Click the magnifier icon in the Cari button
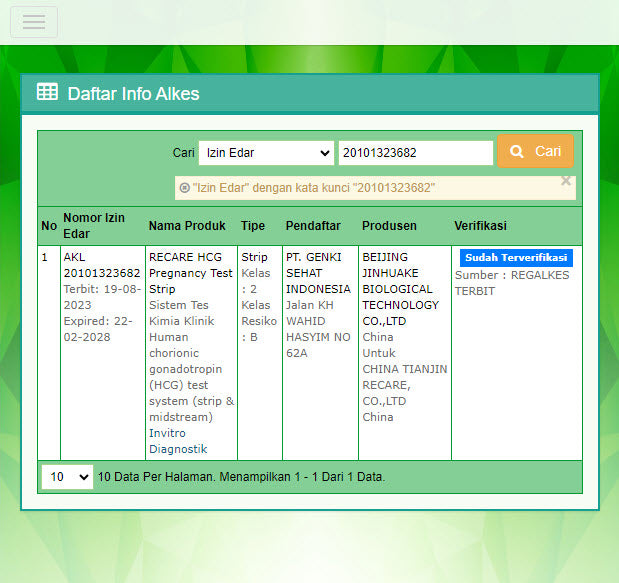Screen dimensions: 619x583 pyautogui.click(x=517, y=152)
